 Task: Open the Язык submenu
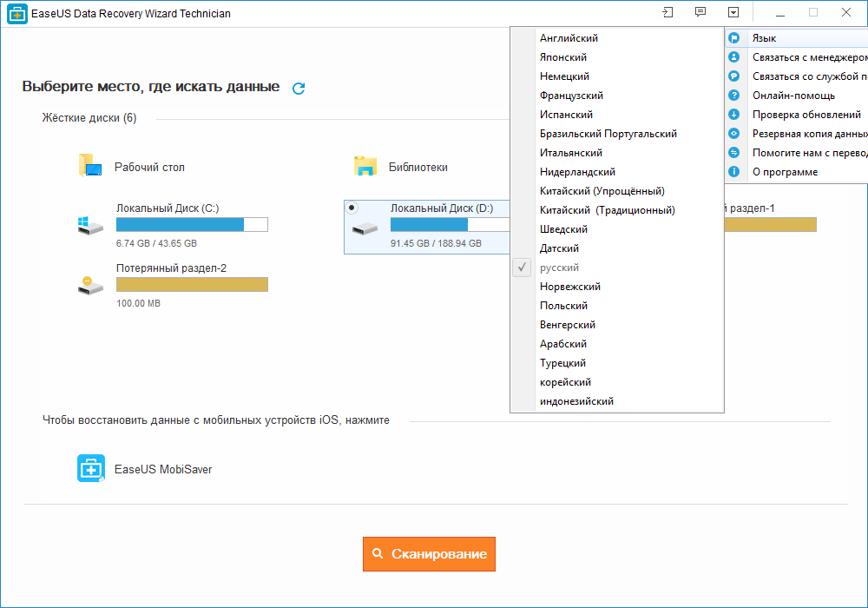tap(797, 38)
